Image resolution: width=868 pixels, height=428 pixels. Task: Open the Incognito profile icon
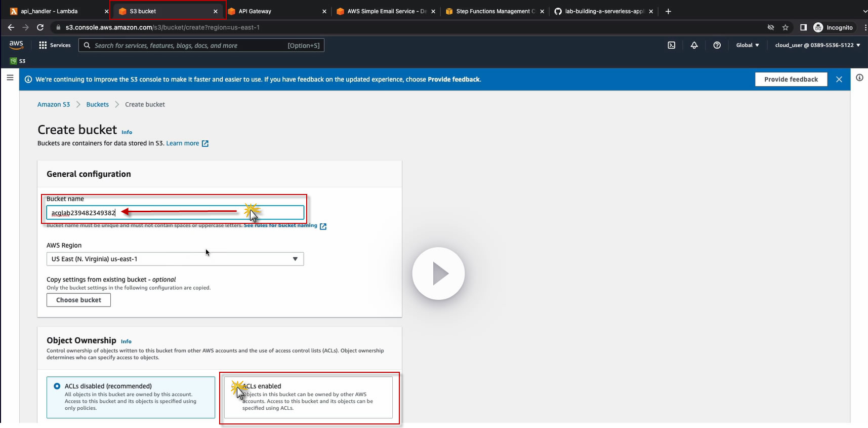(x=818, y=27)
